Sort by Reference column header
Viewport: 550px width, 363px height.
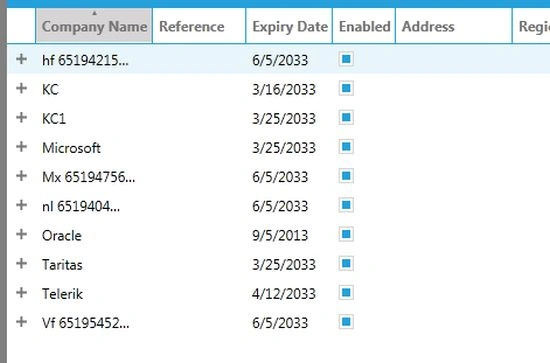click(199, 26)
